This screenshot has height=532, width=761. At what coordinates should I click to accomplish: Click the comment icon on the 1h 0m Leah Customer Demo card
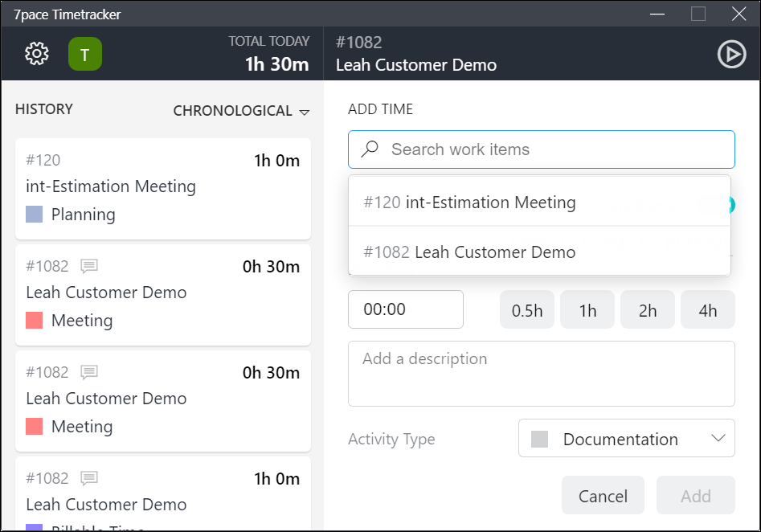tap(89, 479)
